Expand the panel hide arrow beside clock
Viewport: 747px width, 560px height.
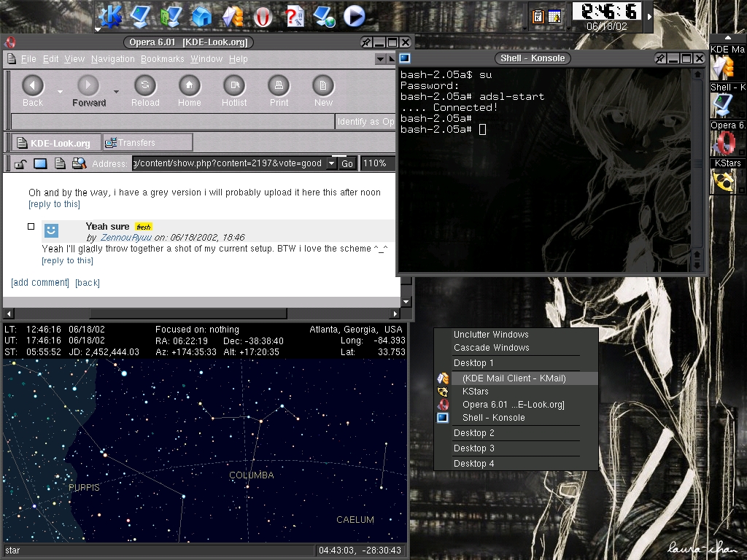coord(649,17)
